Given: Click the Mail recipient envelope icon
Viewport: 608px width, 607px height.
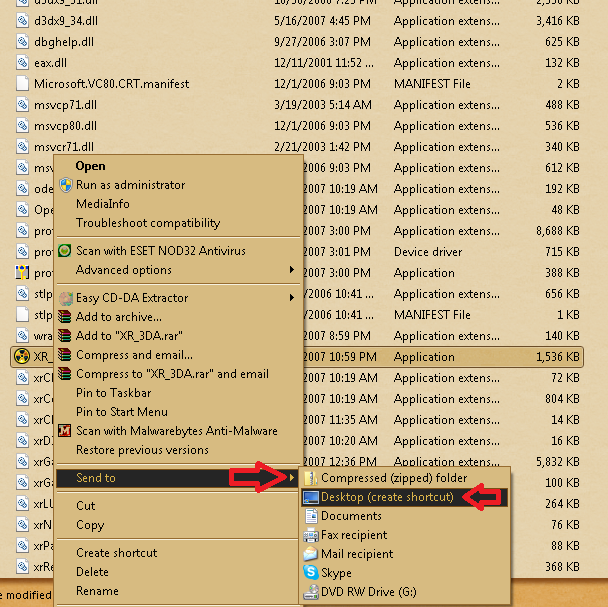Looking at the screenshot, I should (311, 554).
